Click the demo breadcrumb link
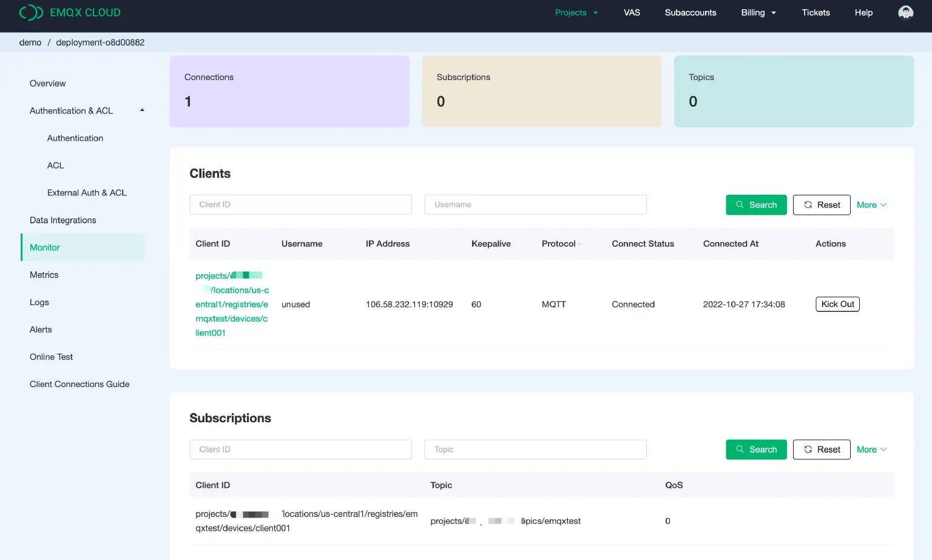 tap(30, 42)
